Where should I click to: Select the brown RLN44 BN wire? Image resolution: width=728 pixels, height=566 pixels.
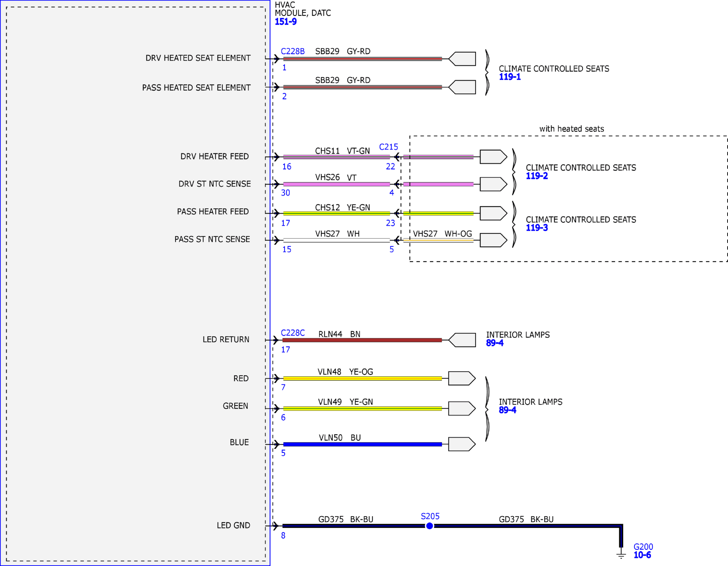tap(362, 340)
